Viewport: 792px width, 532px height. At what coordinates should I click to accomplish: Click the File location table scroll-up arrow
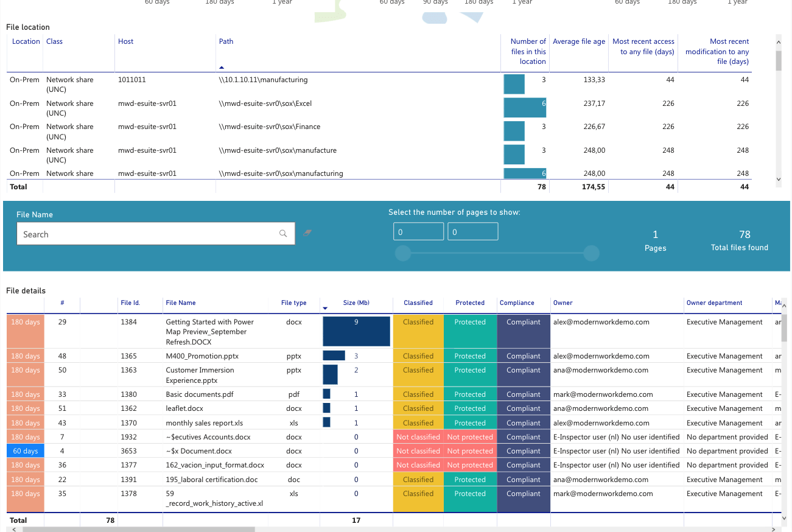coord(779,41)
